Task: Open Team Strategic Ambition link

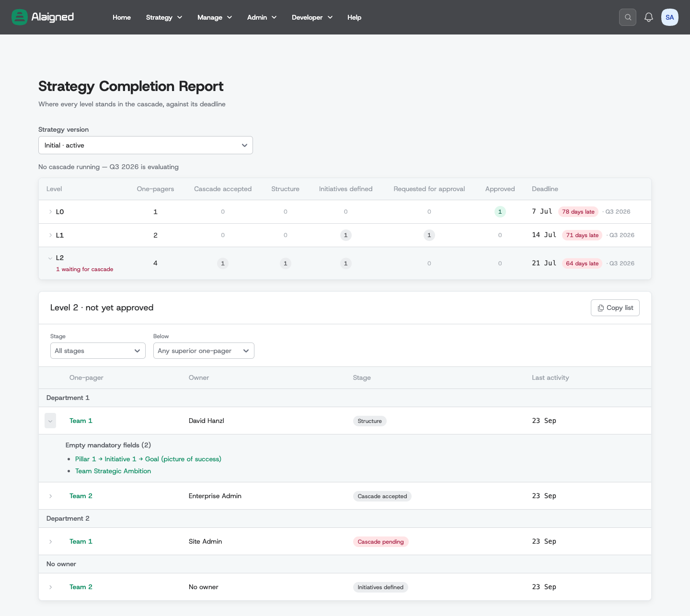Action: coord(113,471)
